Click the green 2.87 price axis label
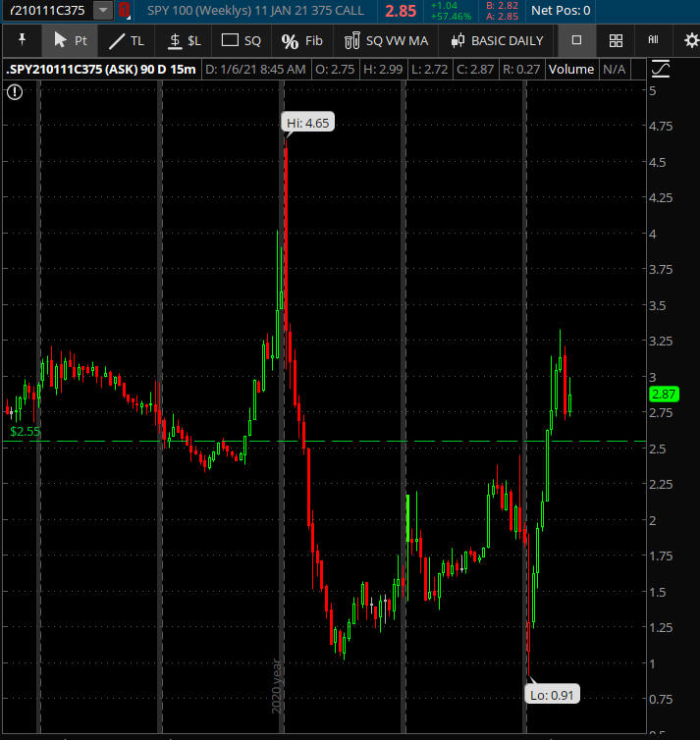Image resolution: width=700 pixels, height=740 pixels. pyautogui.click(x=664, y=395)
